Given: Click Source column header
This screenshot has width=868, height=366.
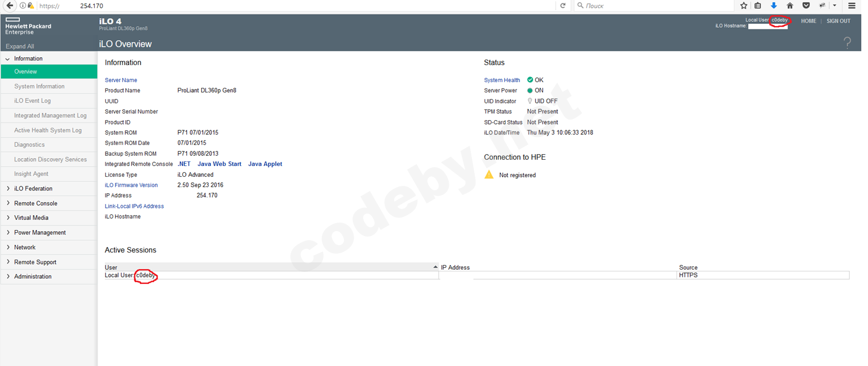Looking at the screenshot, I should tap(688, 267).
